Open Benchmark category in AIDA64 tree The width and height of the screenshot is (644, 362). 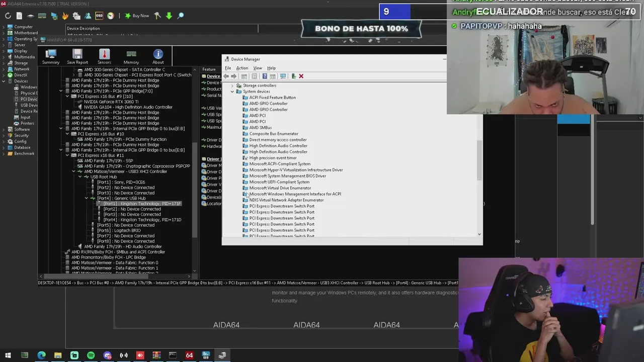(x=24, y=153)
